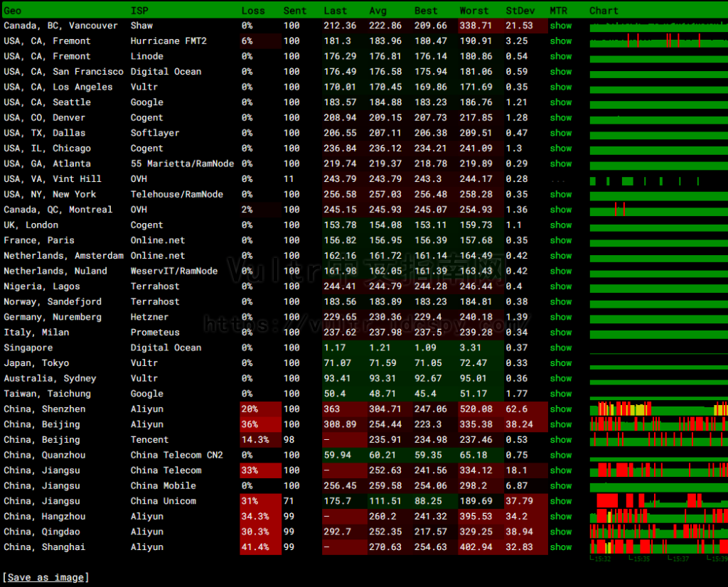
Task: Open the show link for Fremont Linode
Action: point(560,56)
